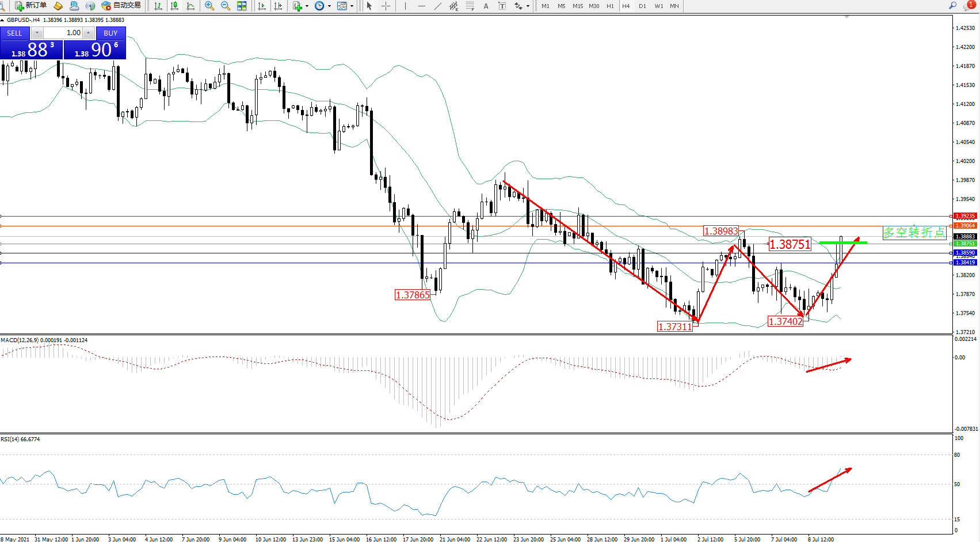The height and width of the screenshot is (542, 980).
Task: Zoom out of the chart
Action: [x=226, y=6]
